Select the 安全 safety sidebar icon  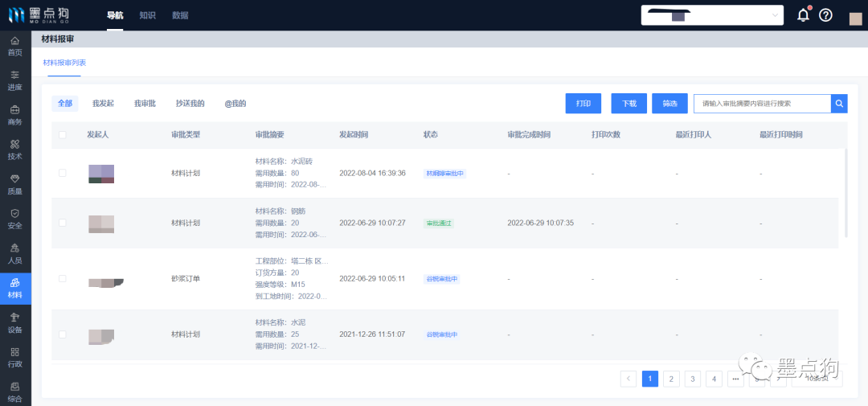[x=15, y=219]
